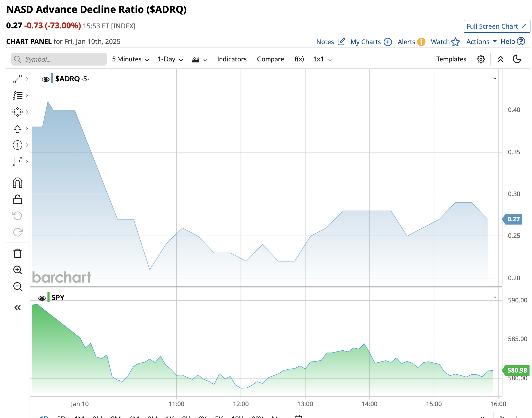Hide the SPY series with eye icon
The width and height of the screenshot is (532, 418).
42,298
